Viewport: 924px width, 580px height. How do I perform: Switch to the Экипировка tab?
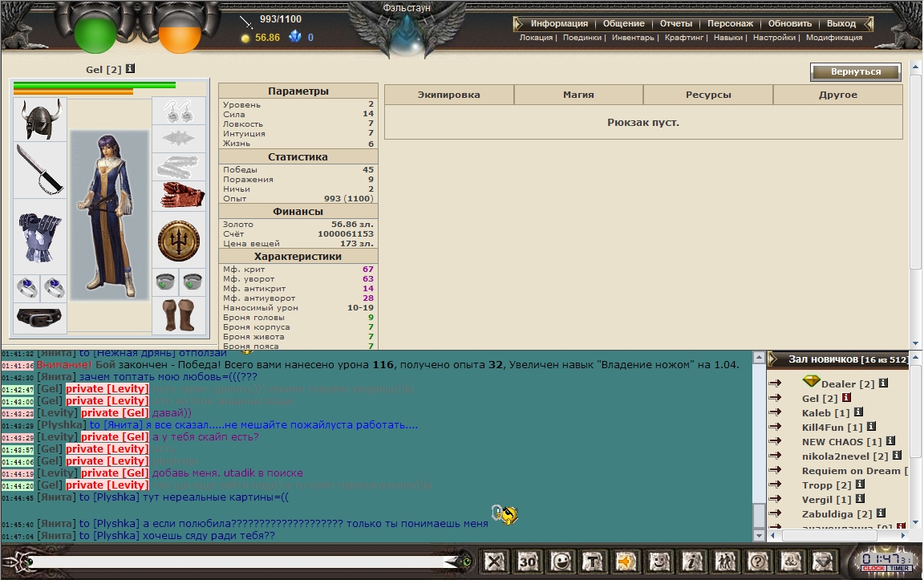[449, 95]
